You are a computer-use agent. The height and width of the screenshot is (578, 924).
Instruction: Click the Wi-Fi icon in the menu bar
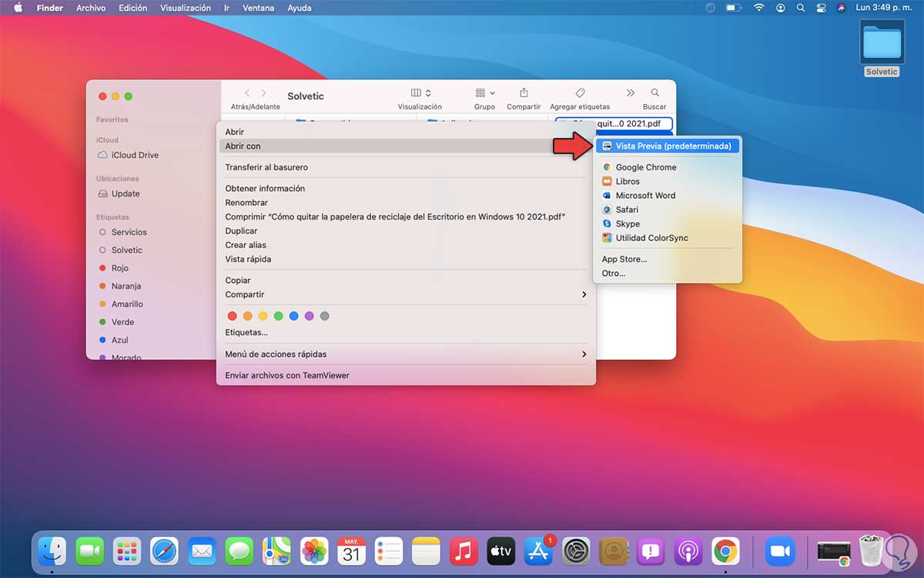(x=758, y=8)
